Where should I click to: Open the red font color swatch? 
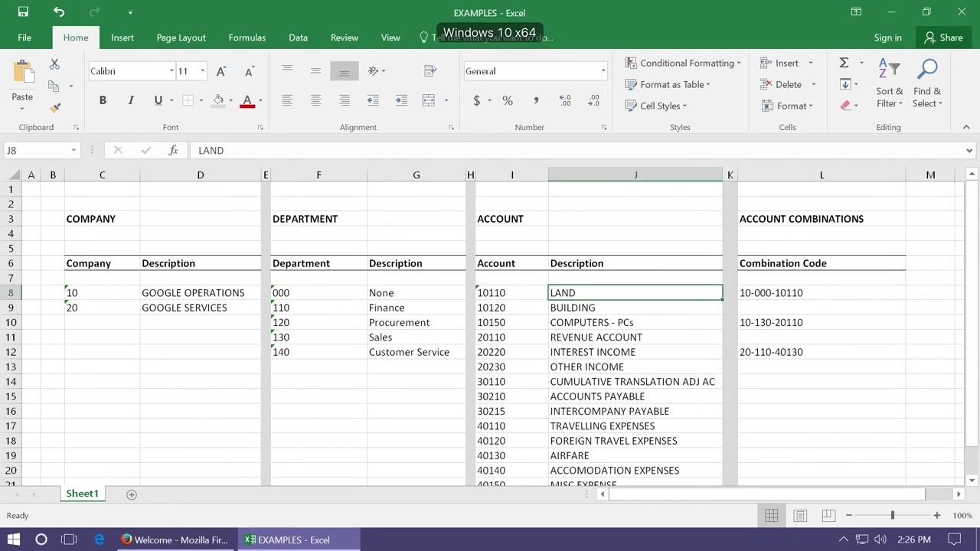(x=247, y=100)
